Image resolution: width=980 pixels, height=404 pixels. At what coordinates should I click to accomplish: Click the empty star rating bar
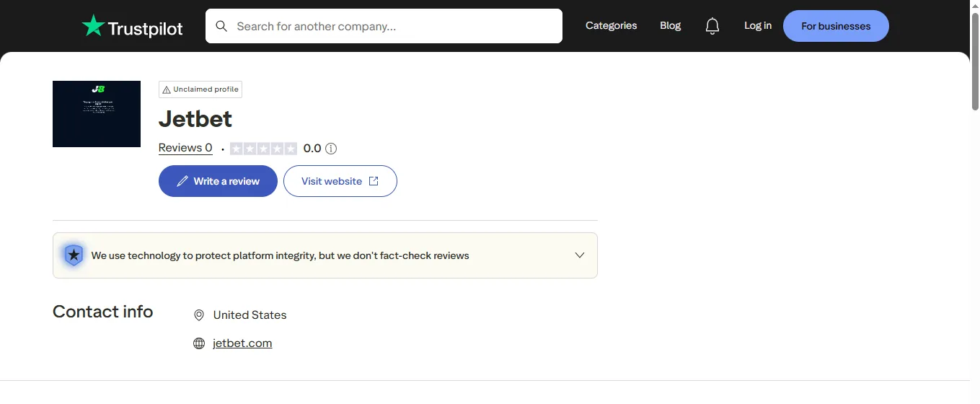263,149
